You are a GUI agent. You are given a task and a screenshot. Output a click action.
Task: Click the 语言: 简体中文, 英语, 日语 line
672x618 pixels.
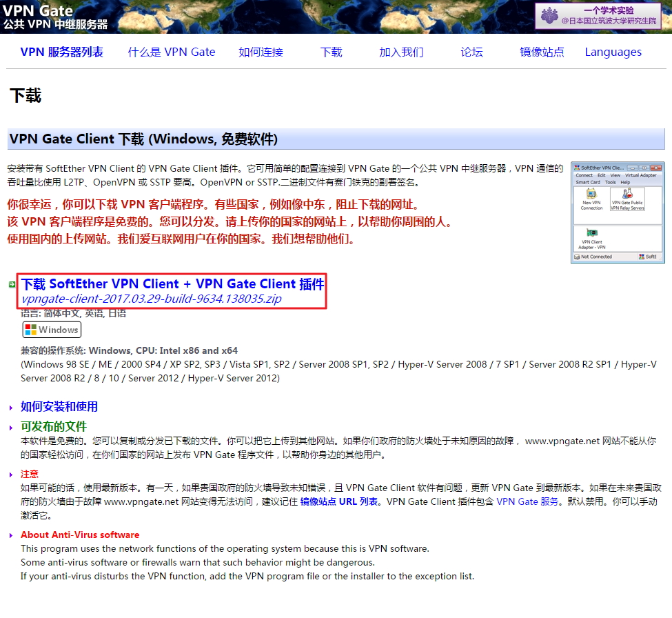pyautogui.click(x=73, y=314)
